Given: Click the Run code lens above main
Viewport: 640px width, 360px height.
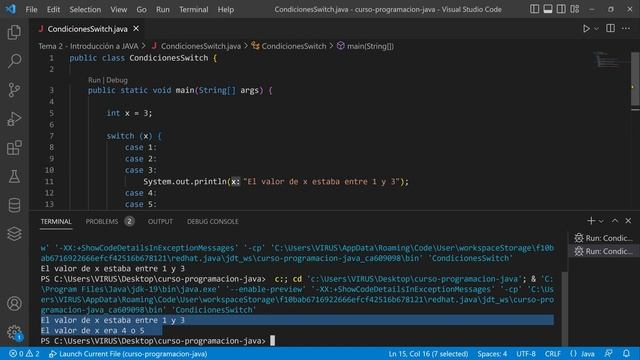Looking at the screenshot, I should [x=94, y=80].
